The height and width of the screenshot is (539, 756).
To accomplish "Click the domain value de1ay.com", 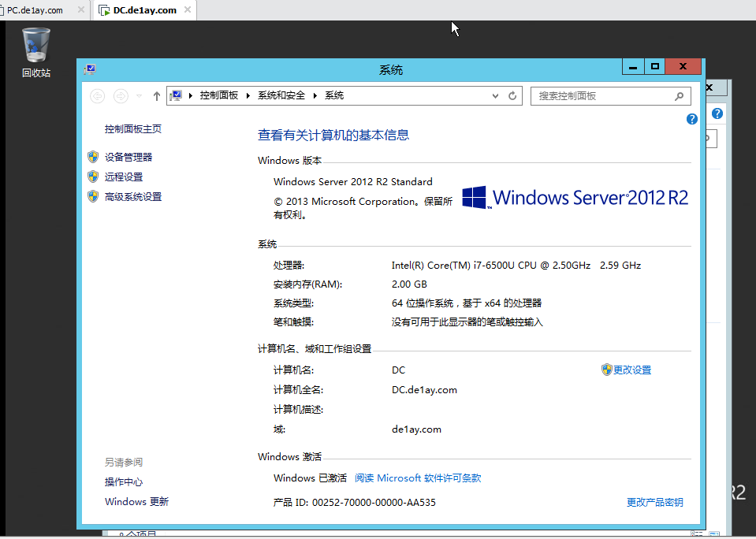I will 416,429.
